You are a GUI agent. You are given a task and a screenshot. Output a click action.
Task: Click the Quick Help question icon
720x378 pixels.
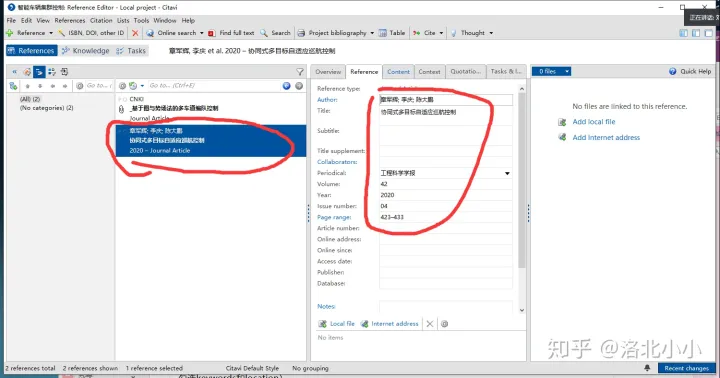tap(673, 71)
